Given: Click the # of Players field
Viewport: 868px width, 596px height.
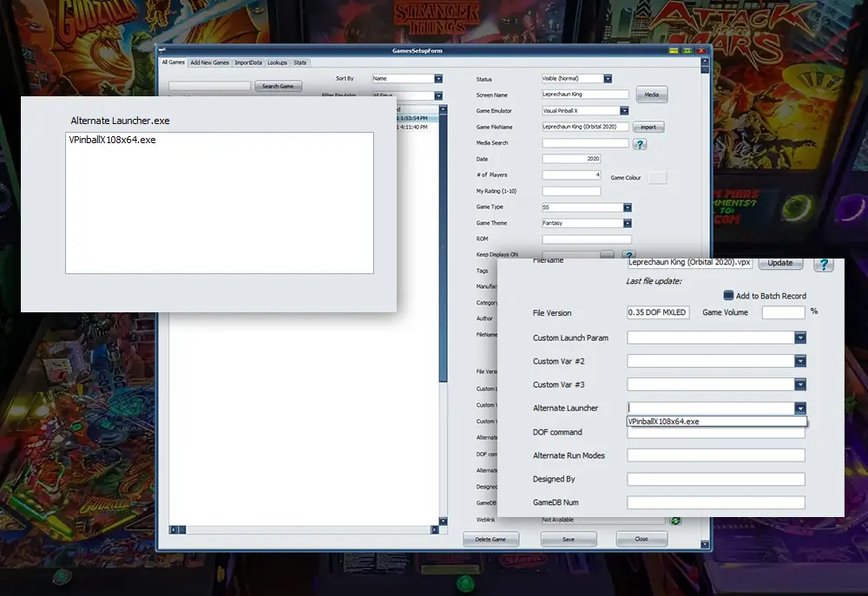Looking at the screenshot, I should (571, 175).
